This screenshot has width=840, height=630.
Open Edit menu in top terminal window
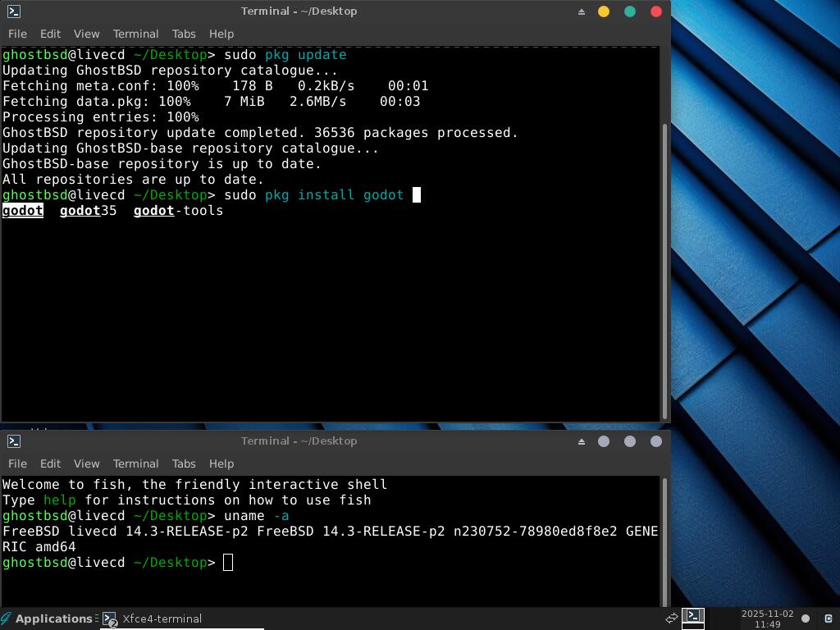(50, 34)
